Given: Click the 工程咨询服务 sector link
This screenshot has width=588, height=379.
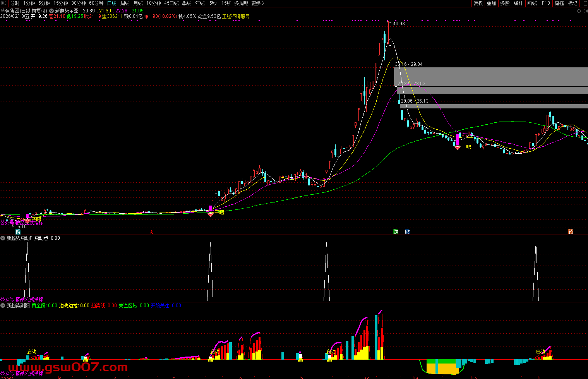Looking at the screenshot, I should click(x=236, y=16).
